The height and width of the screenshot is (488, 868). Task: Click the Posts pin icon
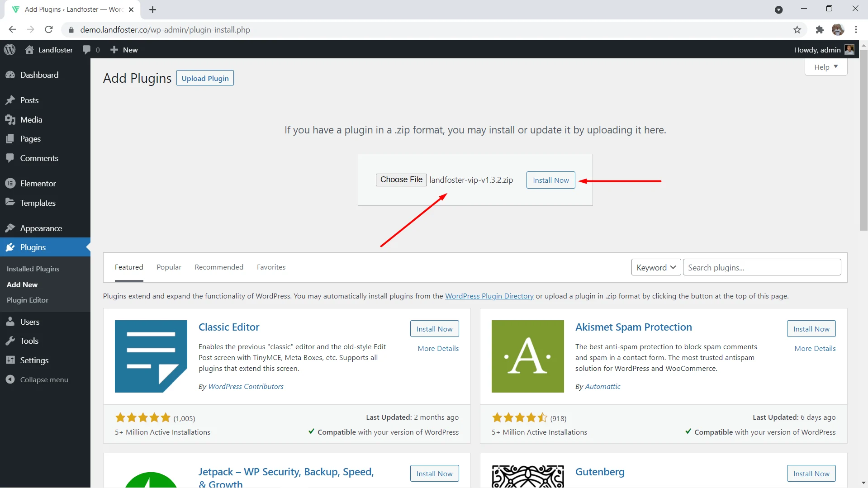tap(10, 100)
